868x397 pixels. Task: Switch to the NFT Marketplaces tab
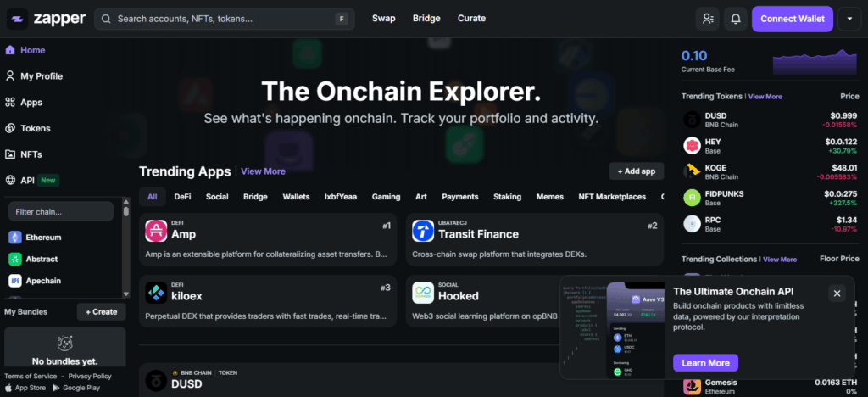(x=611, y=197)
